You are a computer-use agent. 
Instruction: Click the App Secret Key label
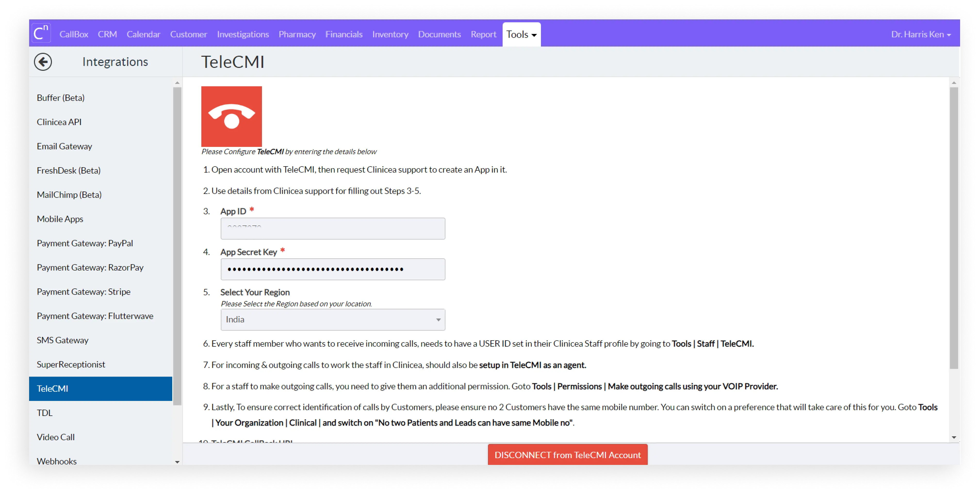[x=249, y=252]
